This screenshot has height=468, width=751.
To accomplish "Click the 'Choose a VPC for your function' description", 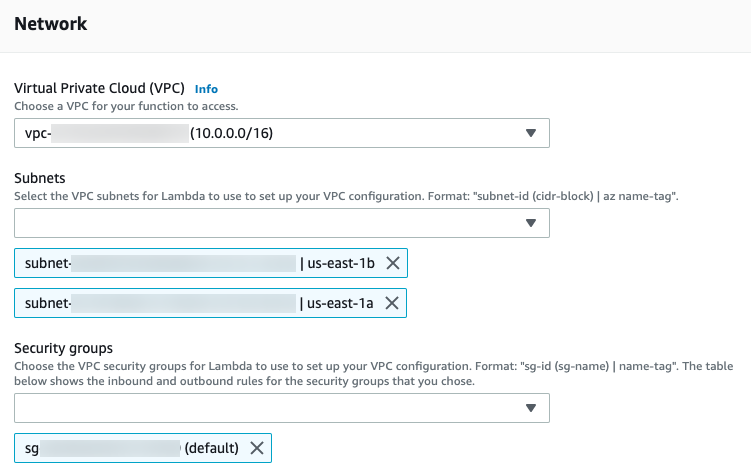I will point(126,106).
